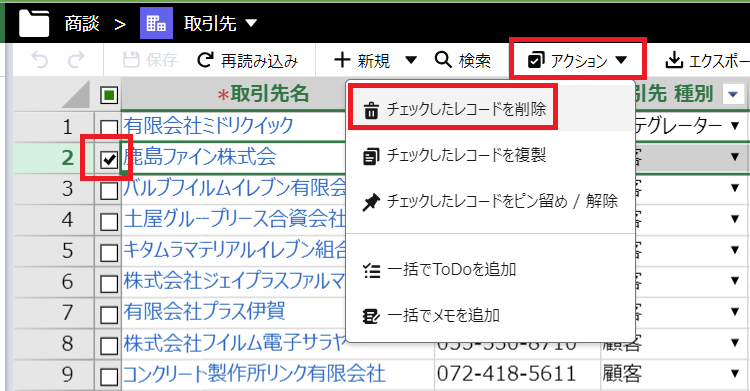This screenshot has width=750, height=391.
Task: Expand the 新規 dropdown arrow
Action: coord(411,60)
